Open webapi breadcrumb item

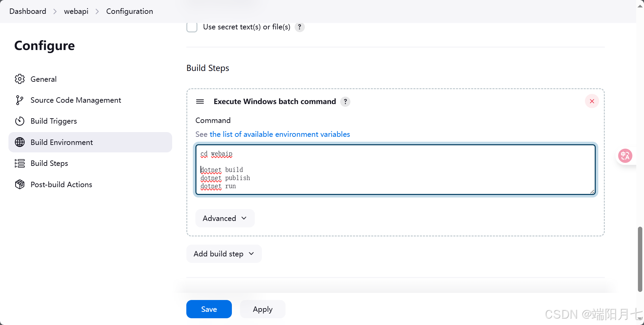click(x=76, y=11)
